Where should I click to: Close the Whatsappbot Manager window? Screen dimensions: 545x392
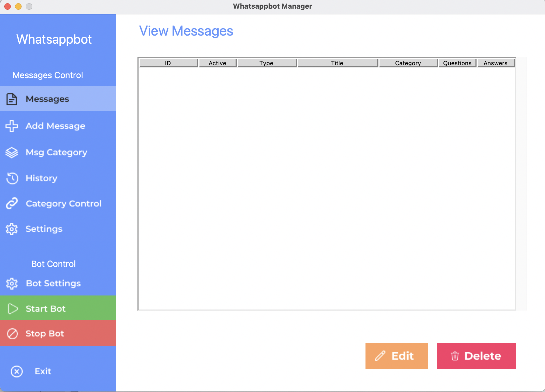[x=8, y=6]
